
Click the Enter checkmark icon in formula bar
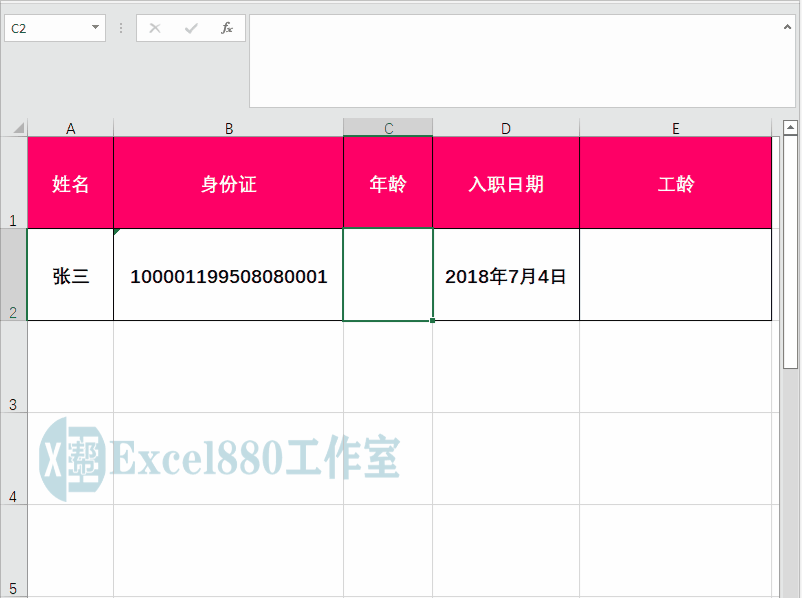pyautogui.click(x=191, y=28)
